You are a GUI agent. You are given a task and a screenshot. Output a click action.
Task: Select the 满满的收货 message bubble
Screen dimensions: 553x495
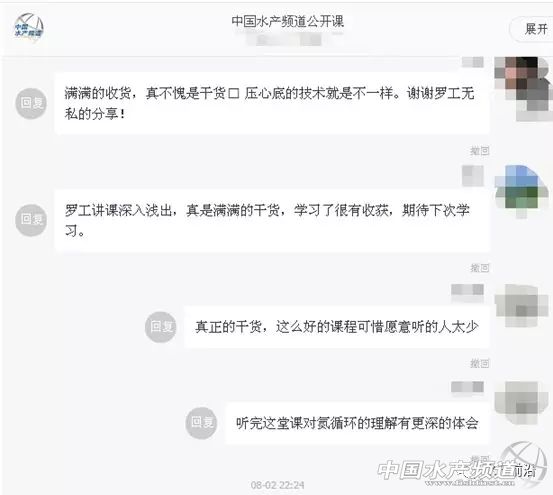[x=272, y=103]
